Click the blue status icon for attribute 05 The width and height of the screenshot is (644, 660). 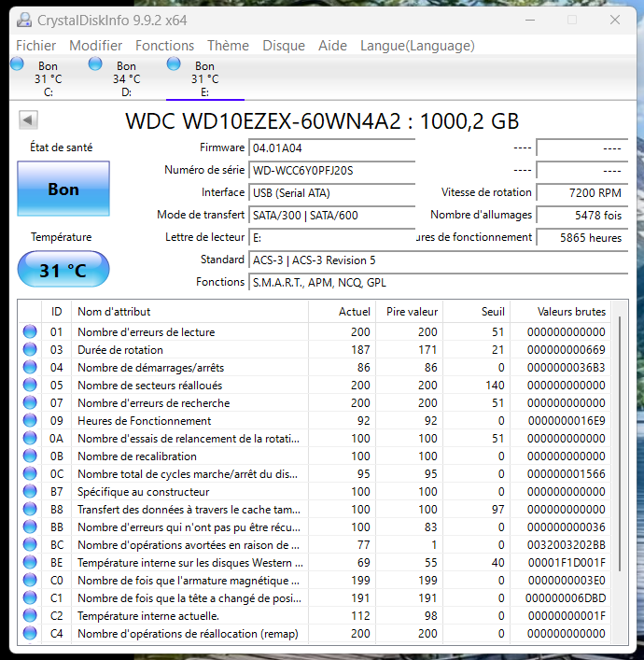30,385
